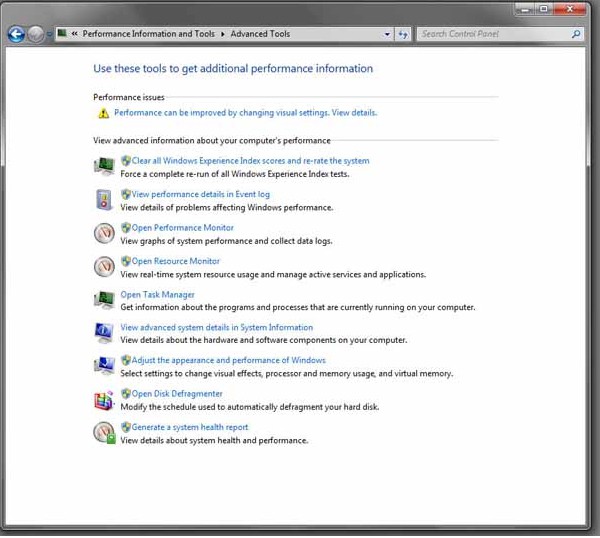Screen dimensions: 600x538
Task: Click the Task Manager icon
Action: 104,300
